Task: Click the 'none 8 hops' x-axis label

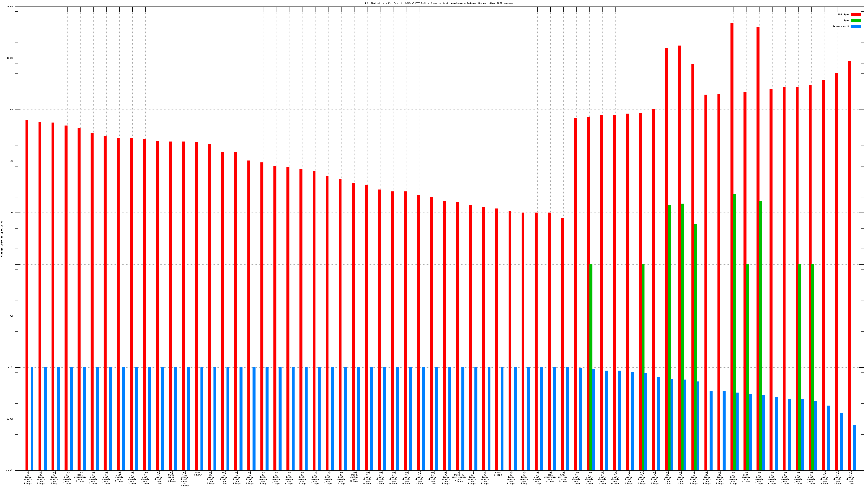Action: pyautogui.click(x=197, y=474)
